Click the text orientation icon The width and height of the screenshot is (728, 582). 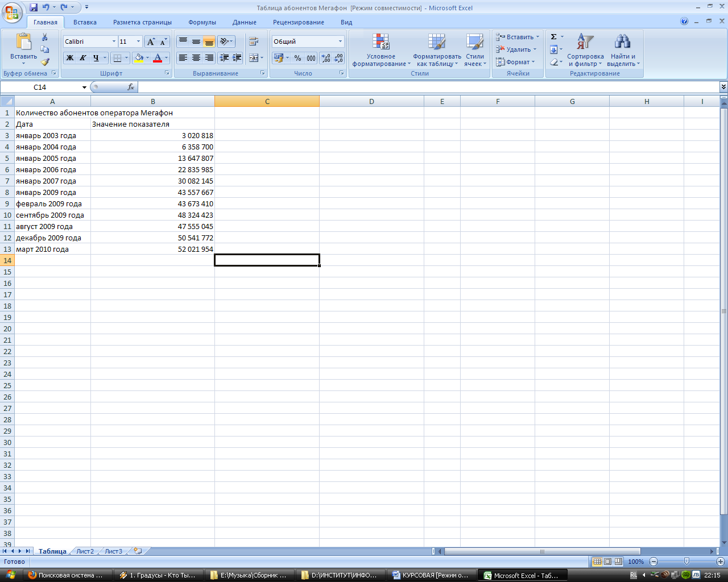click(x=224, y=41)
